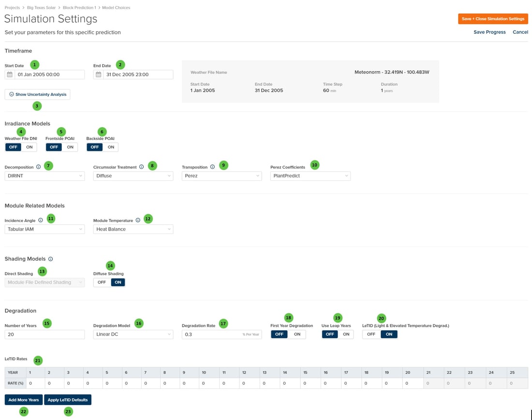
Task: Expand Show Uncertainty Analysis
Action: 37,94
